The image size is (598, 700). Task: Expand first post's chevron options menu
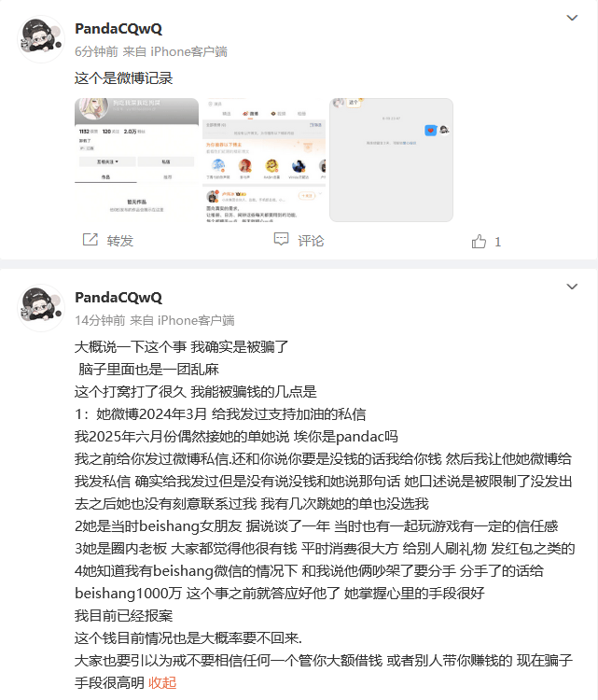pos(572,18)
